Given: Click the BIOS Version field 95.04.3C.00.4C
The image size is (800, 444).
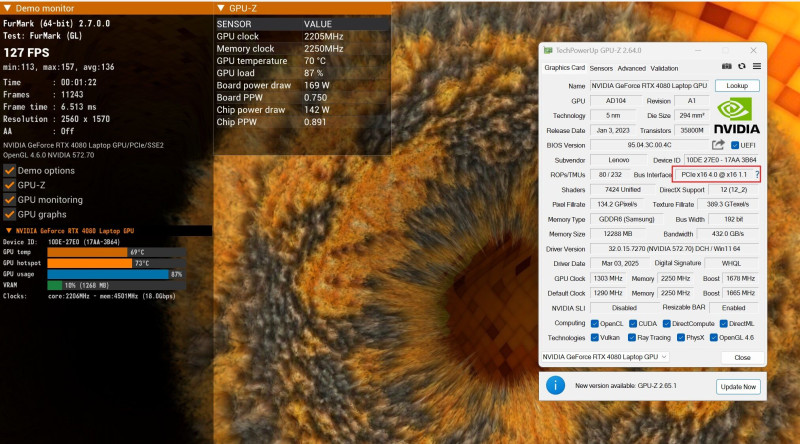Looking at the screenshot, I should (649, 145).
